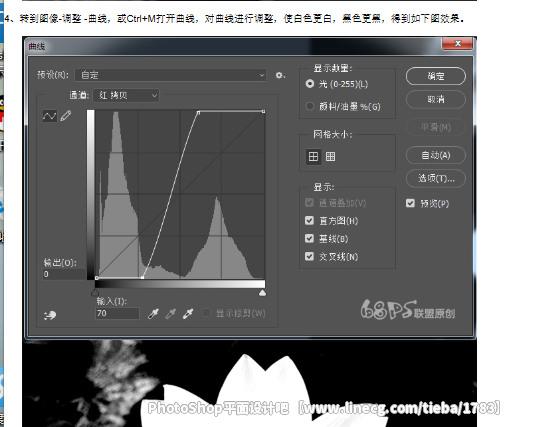
Task: Toggle the 基线(B) checkbox
Action: pyautogui.click(x=309, y=238)
